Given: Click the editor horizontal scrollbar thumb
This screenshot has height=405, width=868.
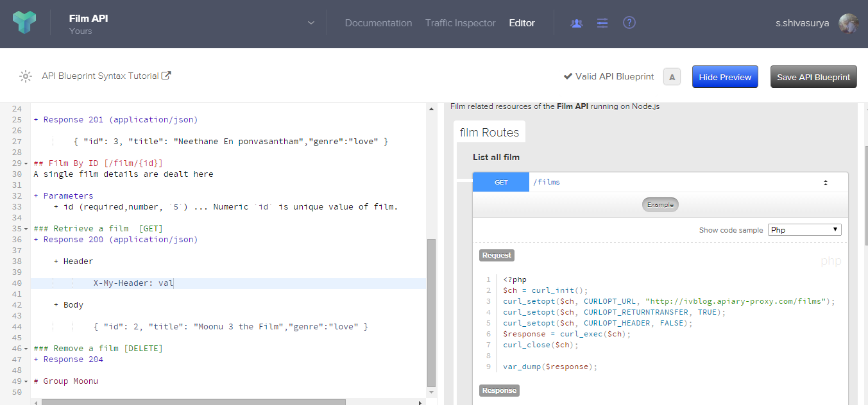Looking at the screenshot, I should 193,402.
